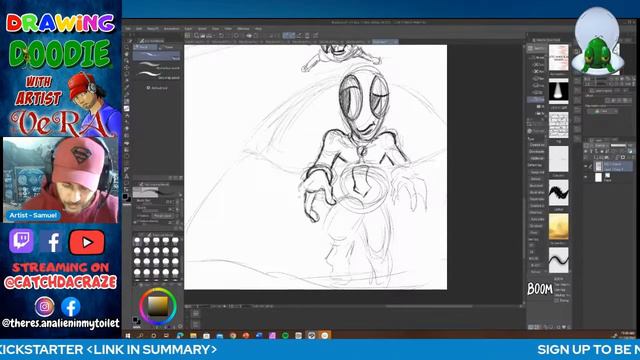640x360 pixels.
Task: Select the highlighted sketch layer row
Action: pos(612,166)
